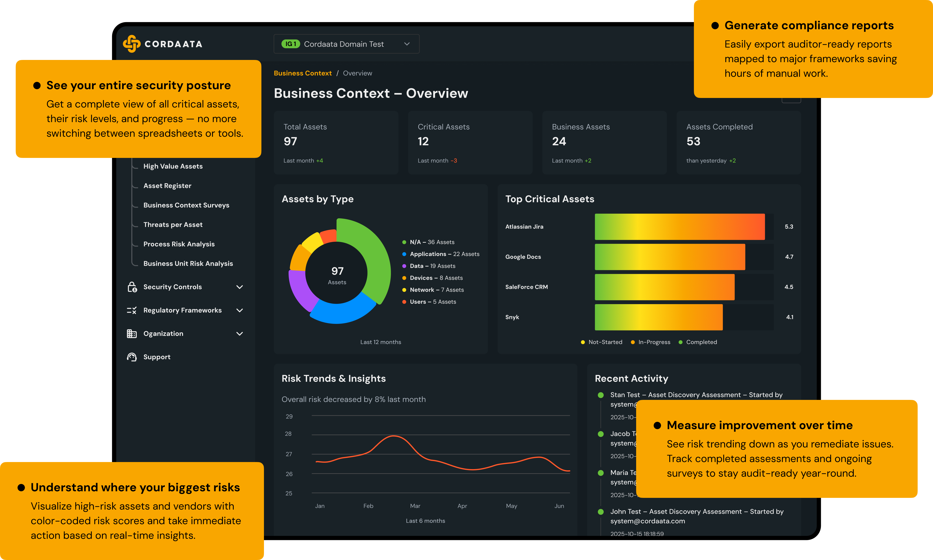The height and width of the screenshot is (560, 933).
Task: Select the Support menu item
Action: (157, 357)
